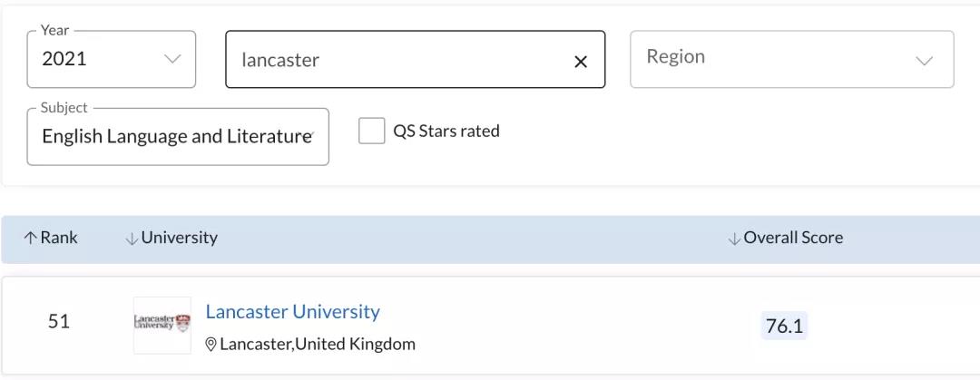
Task: Click the Year dropdown chevron arrow
Action: pos(171,59)
